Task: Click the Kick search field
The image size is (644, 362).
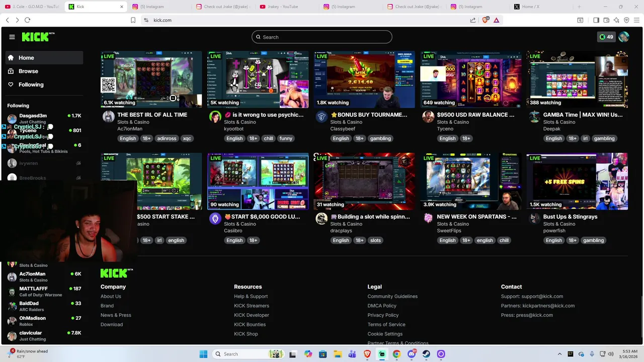Action: coord(322,37)
